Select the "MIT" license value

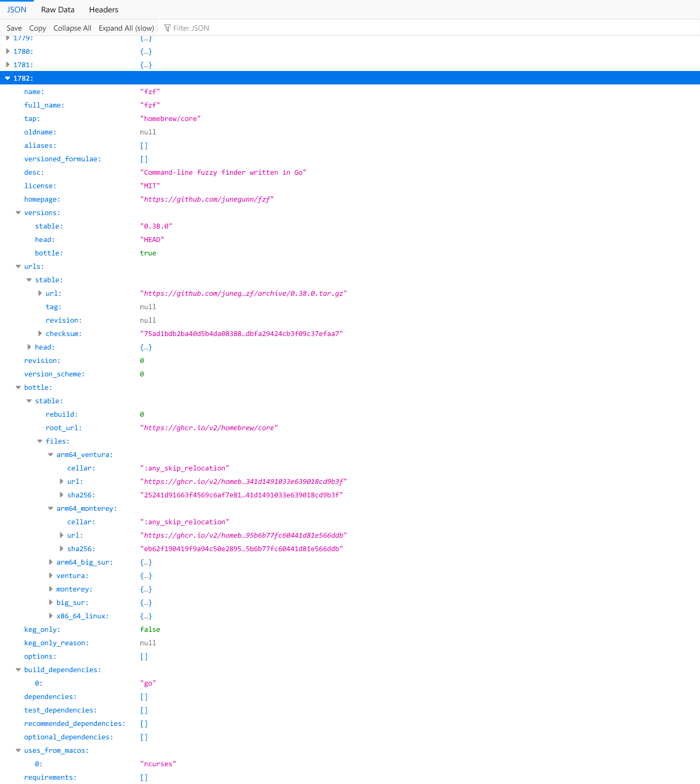pos(150,186)
